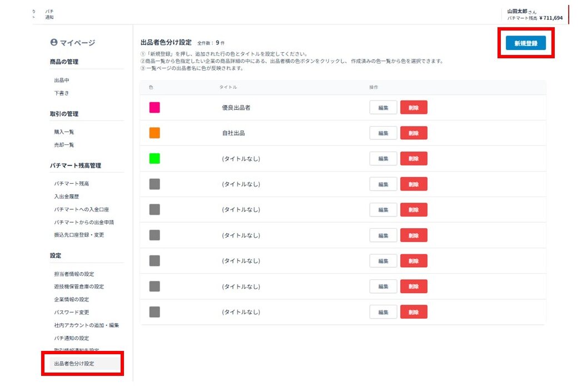Delete the 優良出品者 entry
Viewport: 587px width, 392px height.
pyautogui.click(x=414, y=108)
